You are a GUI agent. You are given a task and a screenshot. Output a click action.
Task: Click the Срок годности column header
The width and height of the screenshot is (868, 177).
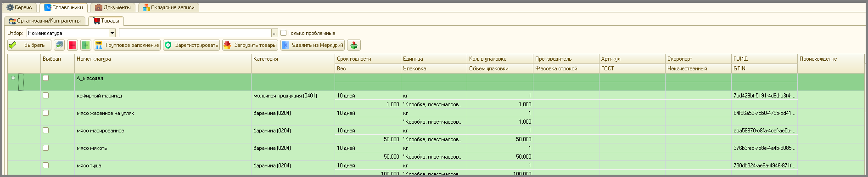368,59
